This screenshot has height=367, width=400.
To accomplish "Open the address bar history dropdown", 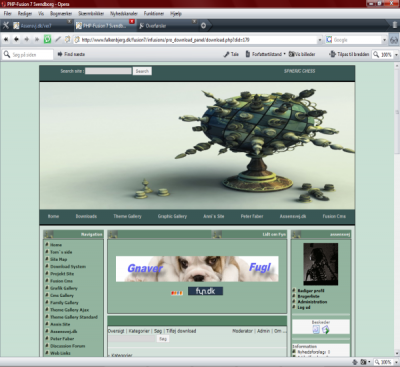I will (320, 40).
